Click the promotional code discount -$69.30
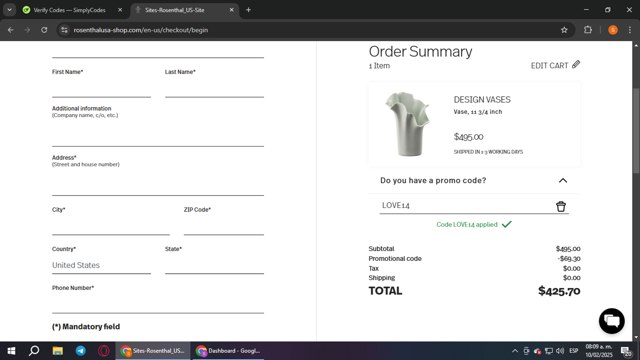The height and width of the screenshot is (360, 640). 569,259
